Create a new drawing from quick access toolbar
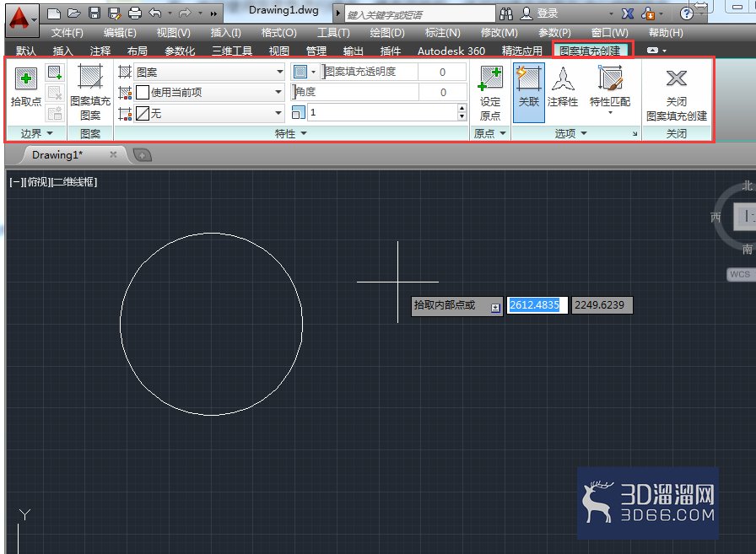The width and height of the screenshot is (756, 554). [x=54, y=13]
